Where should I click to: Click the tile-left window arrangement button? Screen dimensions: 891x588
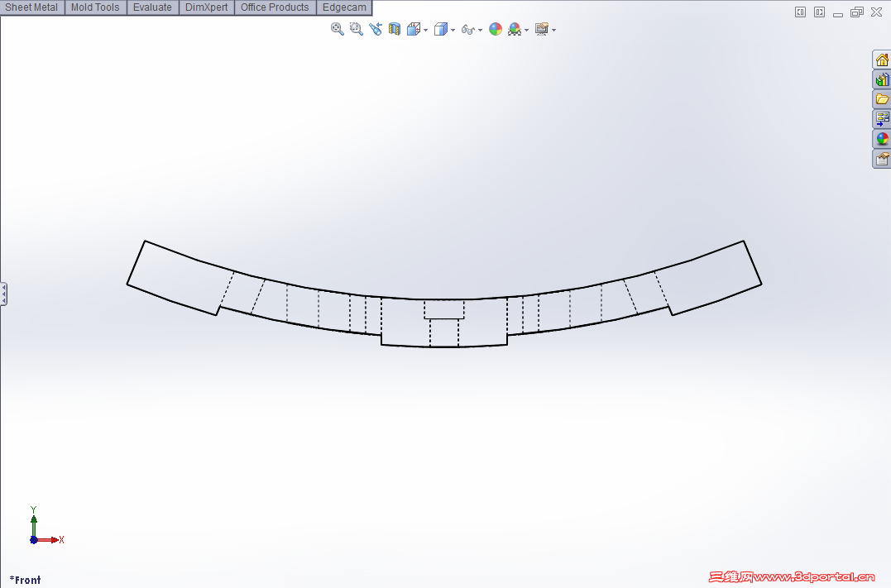(x=800, y=12)
